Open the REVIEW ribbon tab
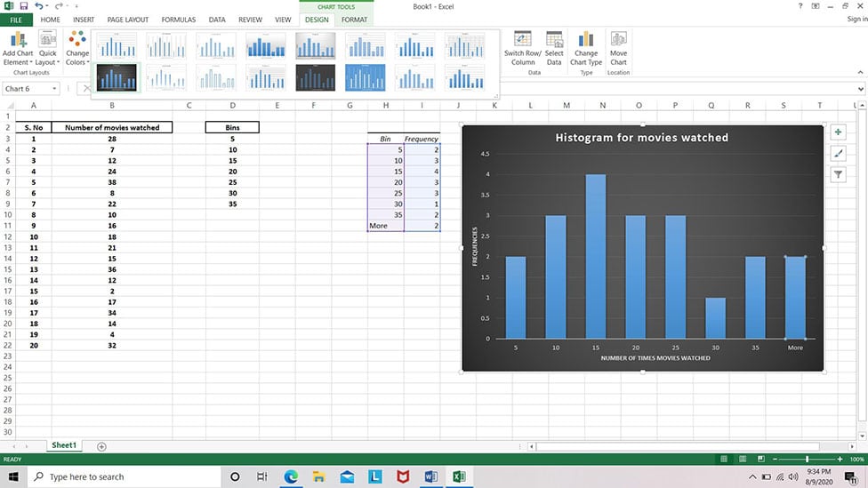The image size is (868, 488). (250, 20)
